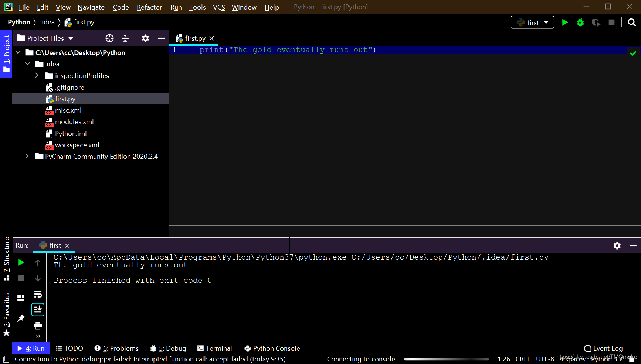Click the Up the Stack Trace arrow

(38, 262)
